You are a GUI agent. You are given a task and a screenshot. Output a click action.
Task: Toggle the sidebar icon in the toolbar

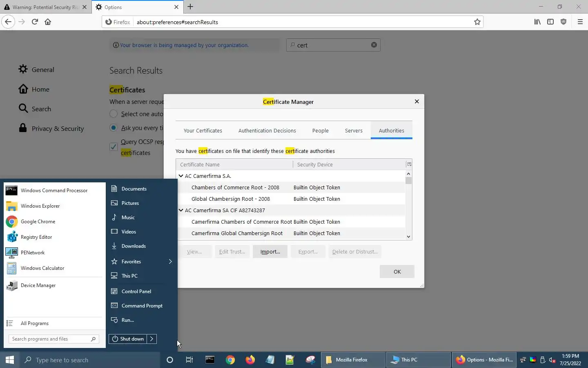(x=550, y=22)
